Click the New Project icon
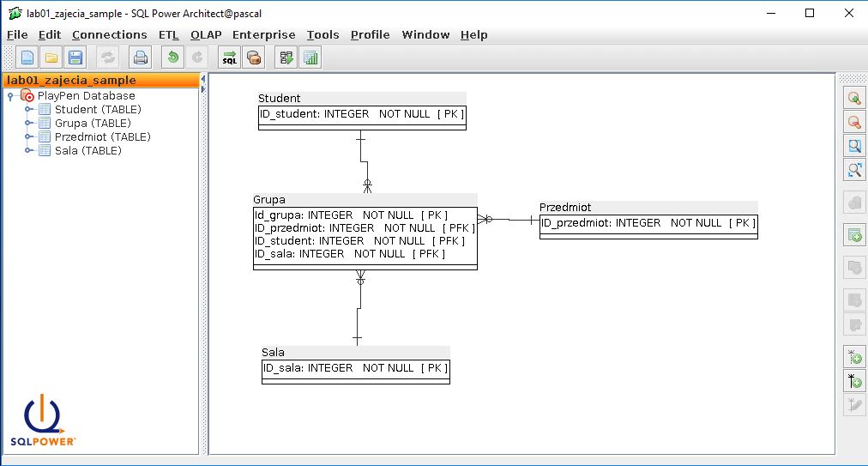This screenshot has height=466, width=868. (27, 58)
